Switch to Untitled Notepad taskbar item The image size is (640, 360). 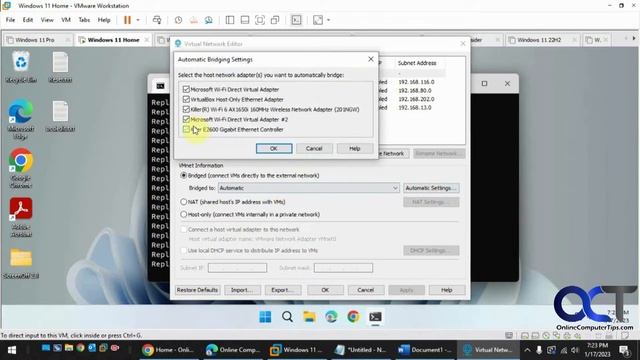361,350
